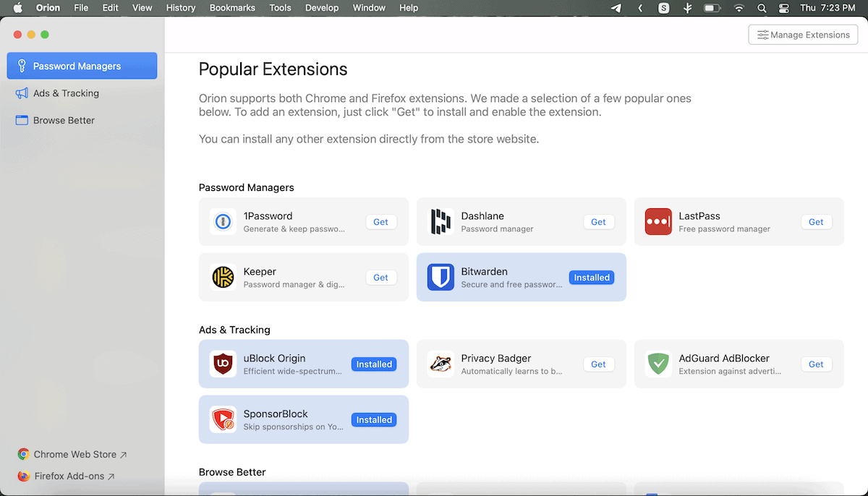
Task: Click the SponsorBlock icon
Action: 223,419
